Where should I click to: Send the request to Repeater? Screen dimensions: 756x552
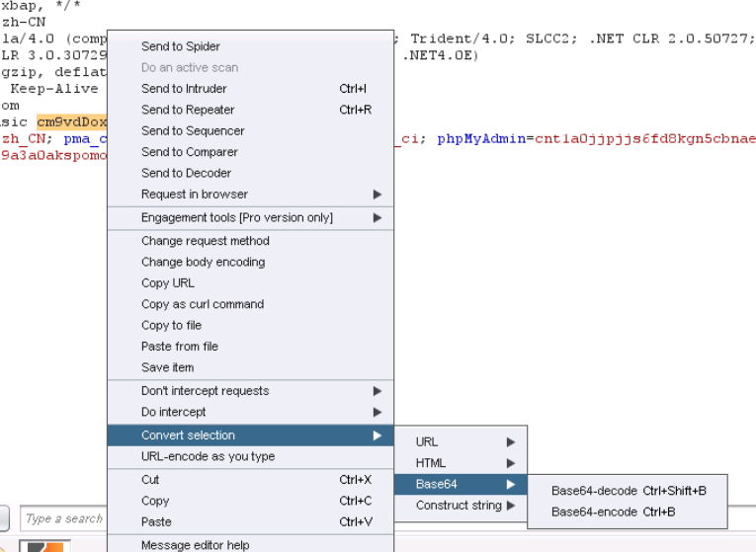click(x=188, y=110)
